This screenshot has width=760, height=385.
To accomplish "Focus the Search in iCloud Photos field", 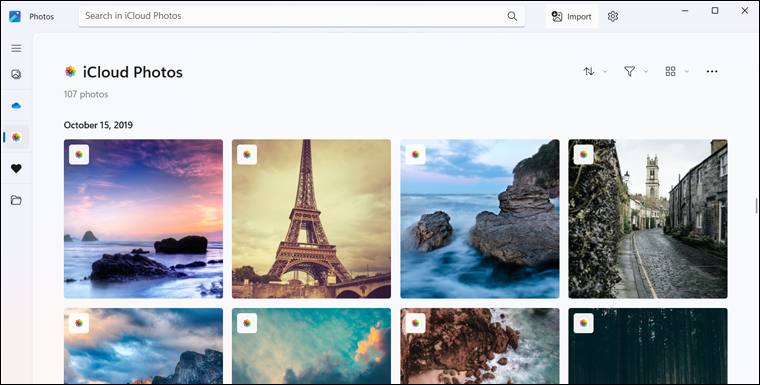I will (301, 16).
